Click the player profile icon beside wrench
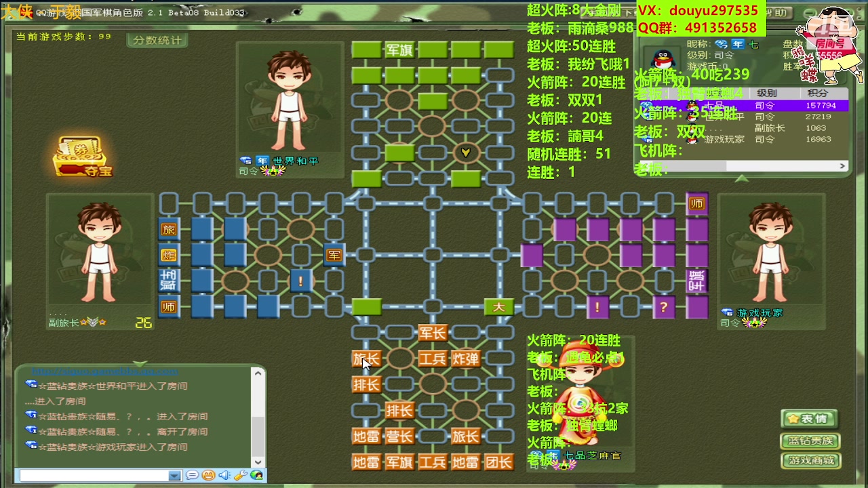This screenshot has width=868, height=488. 256,476
